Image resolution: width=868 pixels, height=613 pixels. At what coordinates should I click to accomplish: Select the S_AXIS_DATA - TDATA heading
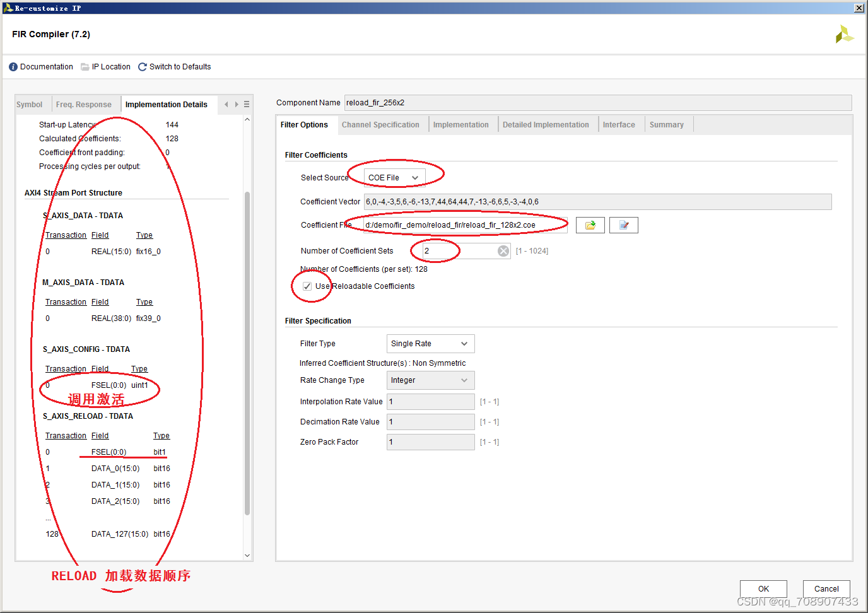[83, 216]
